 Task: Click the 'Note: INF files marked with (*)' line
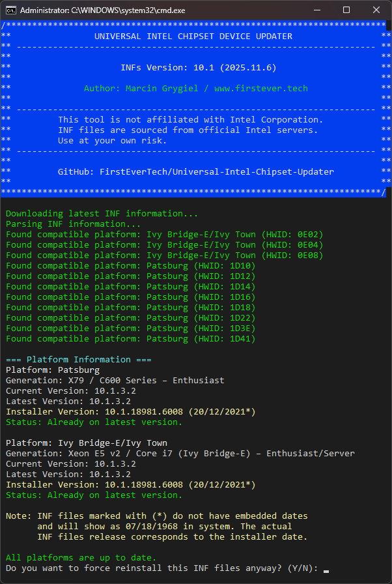tap(157, 516)
